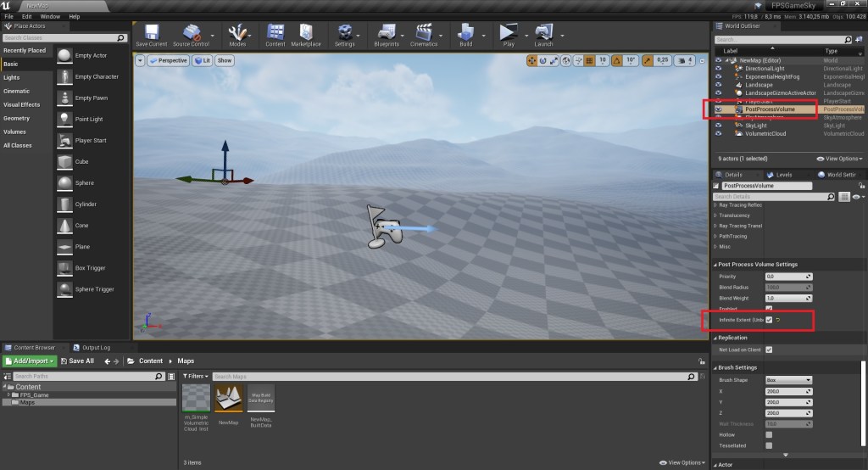Open the Perspective viewport dropdown
This screenshot has width=868, height=470.
tap(168, 61)
